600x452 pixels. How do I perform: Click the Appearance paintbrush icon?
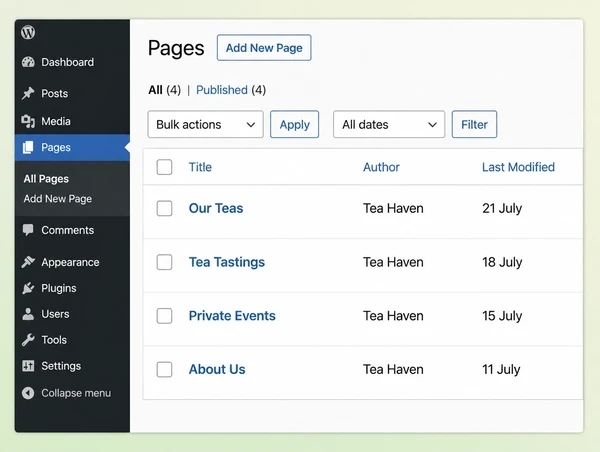coord(28,262)
